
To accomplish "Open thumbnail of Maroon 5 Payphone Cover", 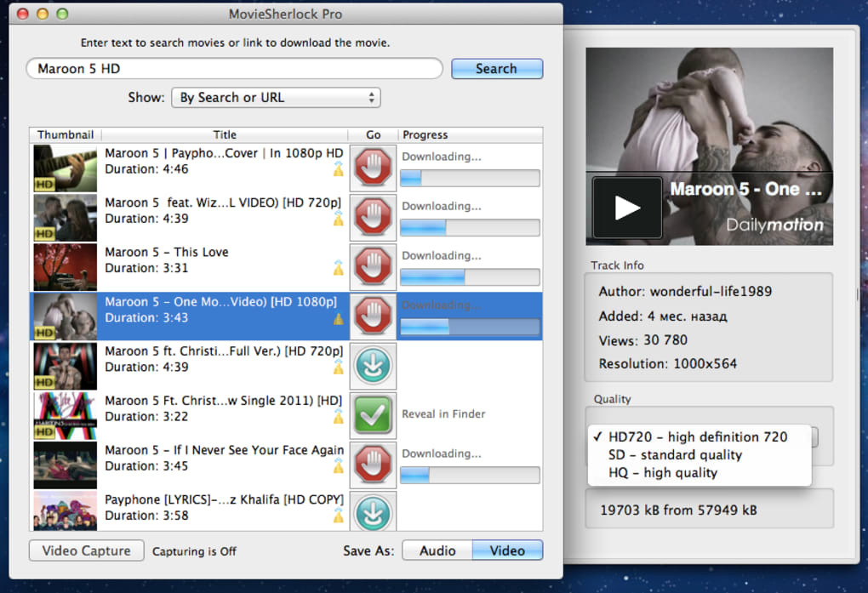I will 66,168.
